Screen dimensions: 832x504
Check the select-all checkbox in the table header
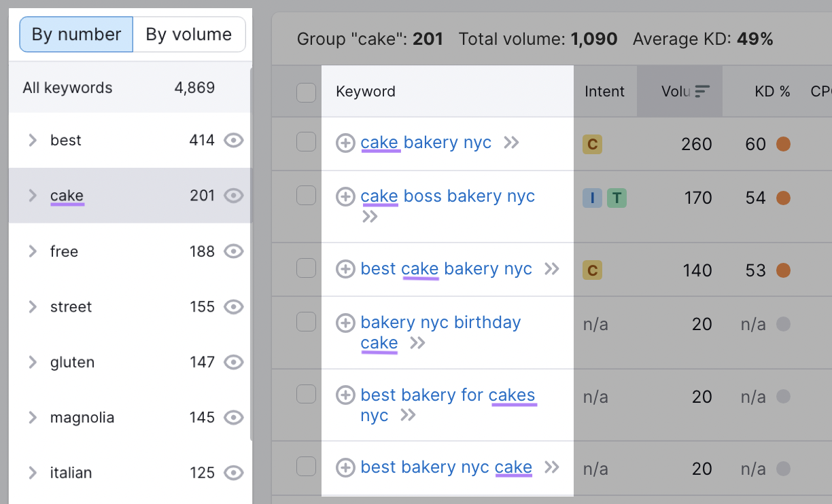[x=305, y=92]
